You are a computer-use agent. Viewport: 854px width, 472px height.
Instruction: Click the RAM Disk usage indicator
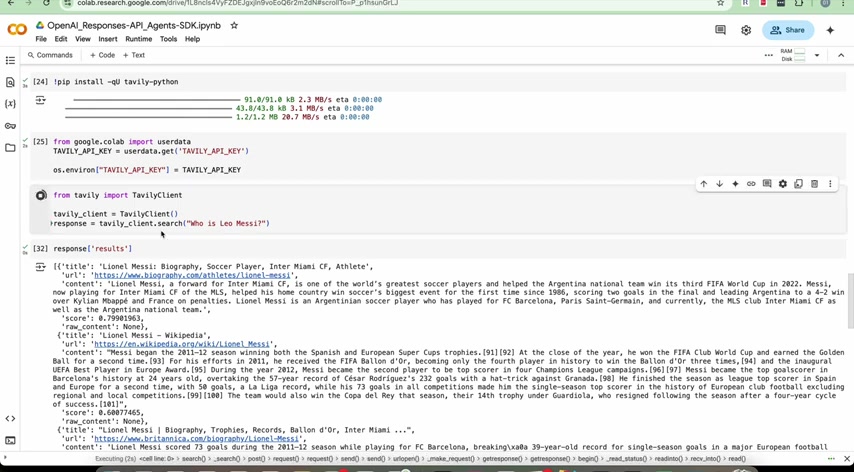(792, 55)
